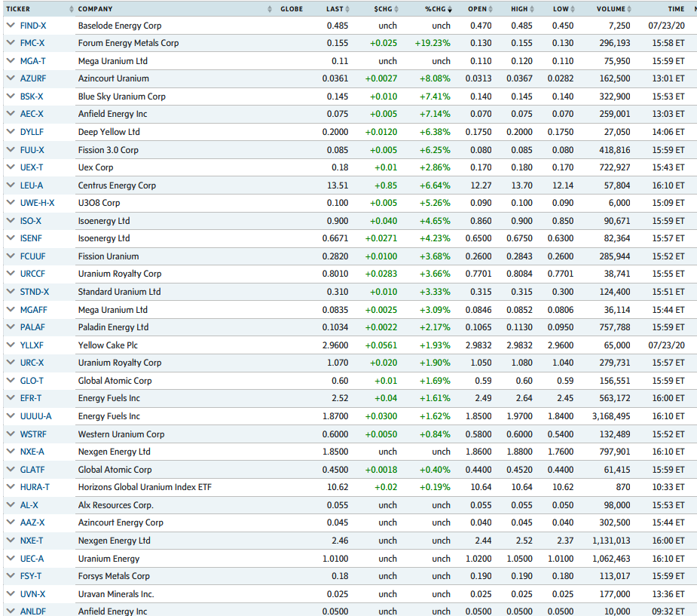The width and height of the screenshot is (697, 616).
Task: Expand the MGA-T row chevron
Action: coord(11,61)
